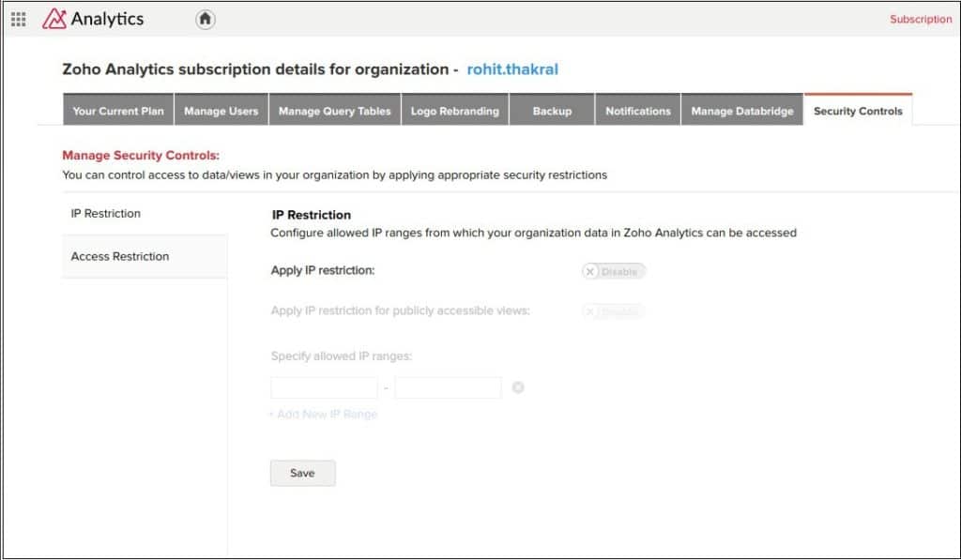Select the Security Controls tab
961x560 pixels.
point(858,110)
